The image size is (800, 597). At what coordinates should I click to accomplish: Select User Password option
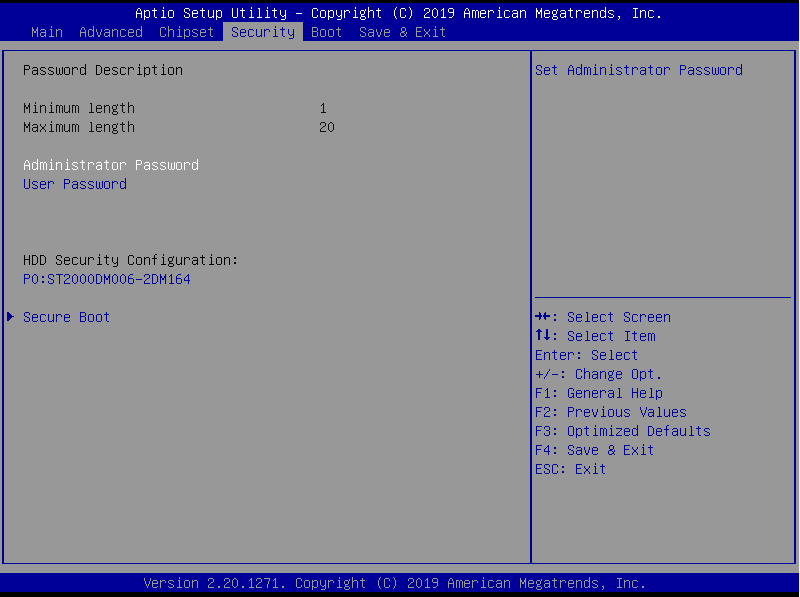74,184
